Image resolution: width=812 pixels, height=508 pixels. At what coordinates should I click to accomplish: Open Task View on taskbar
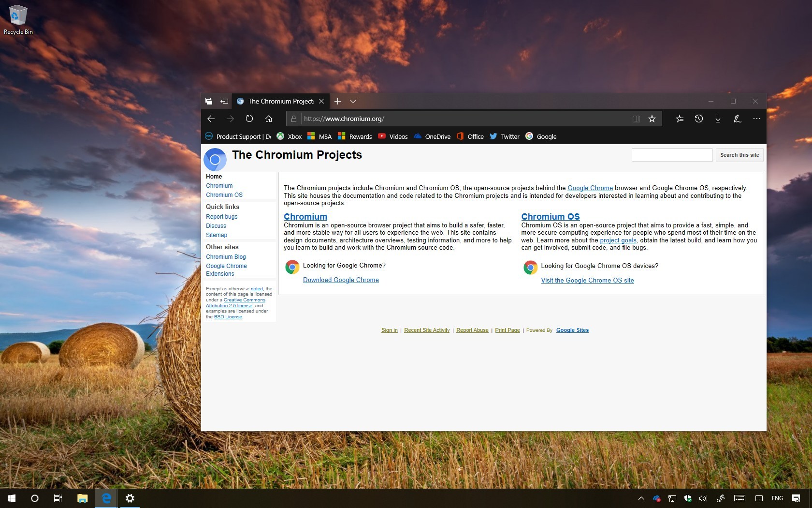[58, 498]
